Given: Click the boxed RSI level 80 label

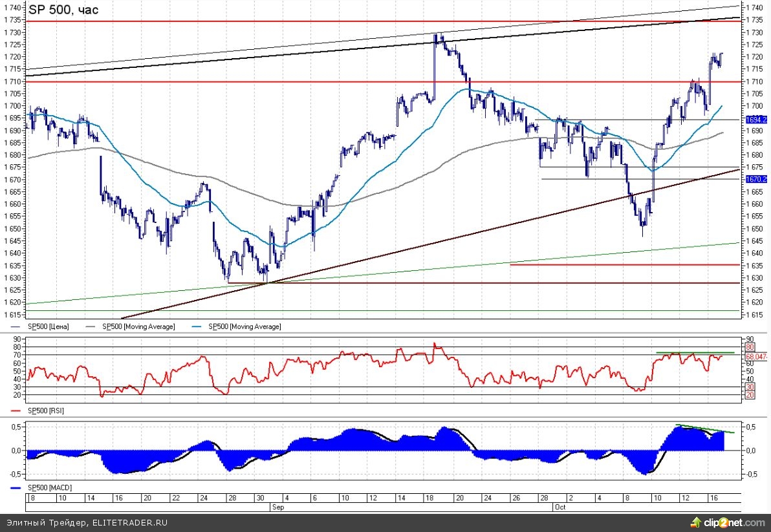Looking at the screenshot, I should (750, 347).
